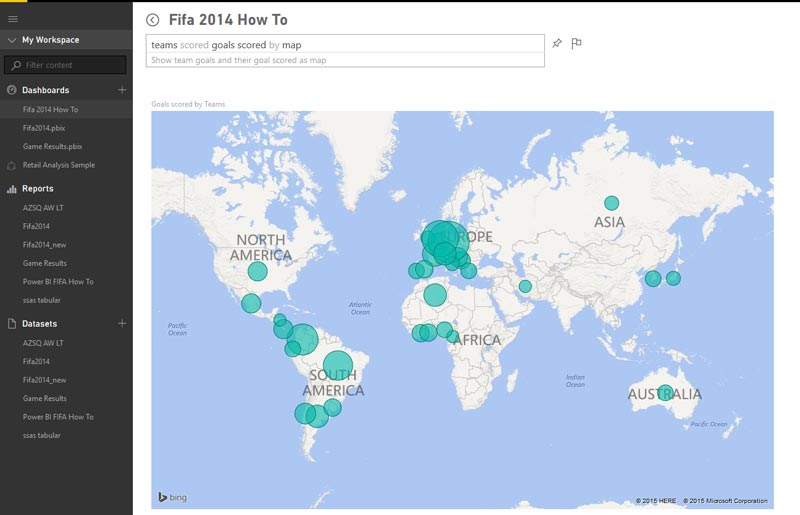Click the Datasets section header

pyautogui.click(x=39, y=324)
